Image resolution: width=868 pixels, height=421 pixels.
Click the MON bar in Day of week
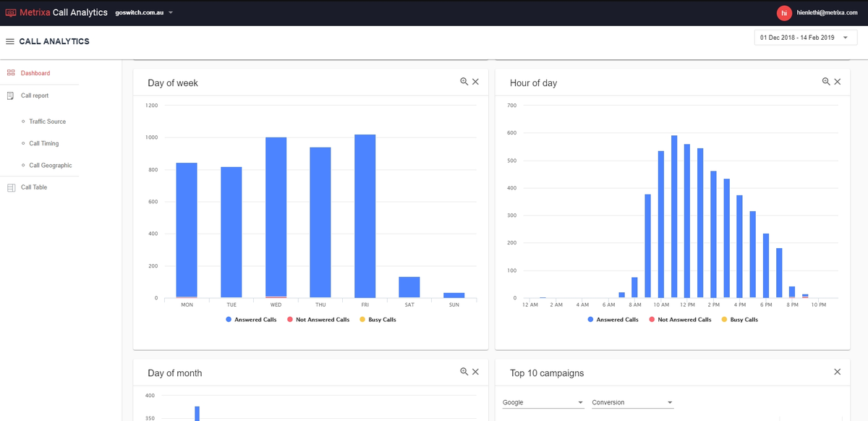point(187,230)
